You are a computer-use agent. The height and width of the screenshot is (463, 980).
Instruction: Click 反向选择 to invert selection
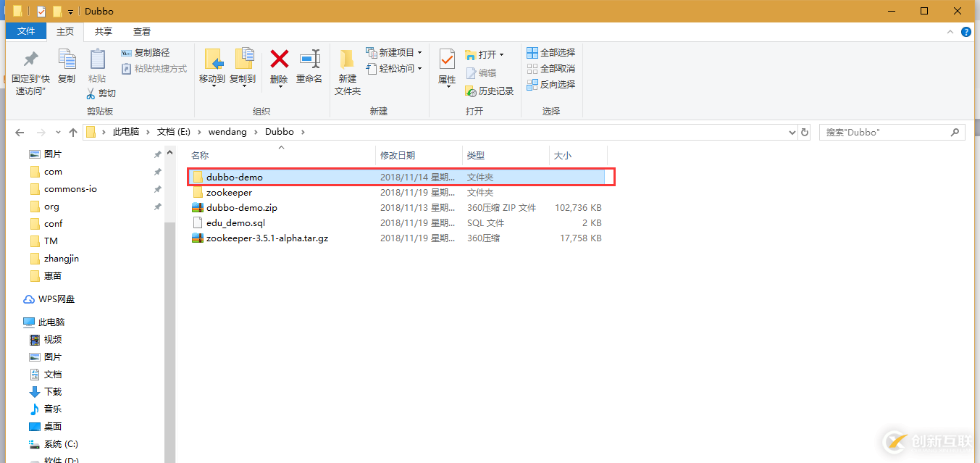pos(551,84)
